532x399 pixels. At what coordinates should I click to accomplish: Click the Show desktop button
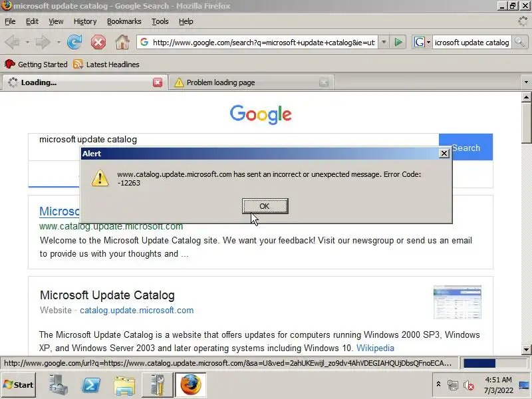pos(525,385)
